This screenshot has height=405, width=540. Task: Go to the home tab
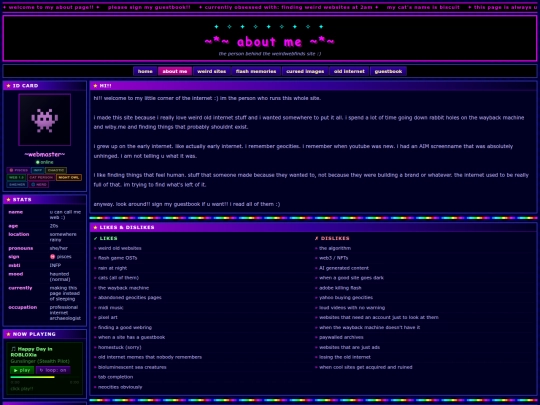tap(145, 71)
